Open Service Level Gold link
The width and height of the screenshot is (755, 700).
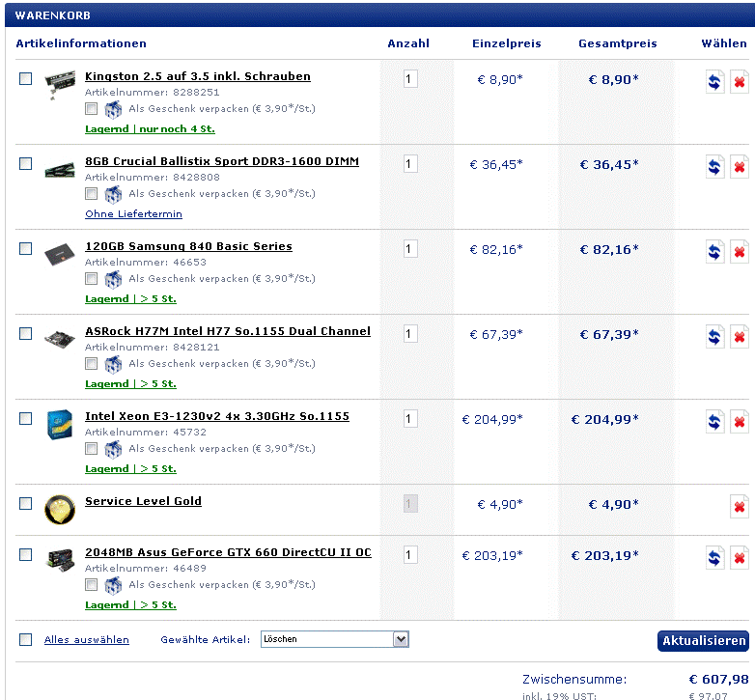pos(144,501)
